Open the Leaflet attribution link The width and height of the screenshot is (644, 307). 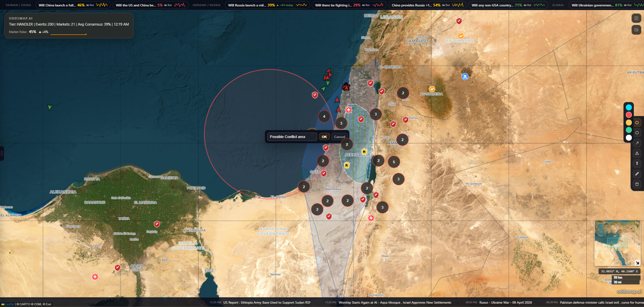tap(9, 304)
